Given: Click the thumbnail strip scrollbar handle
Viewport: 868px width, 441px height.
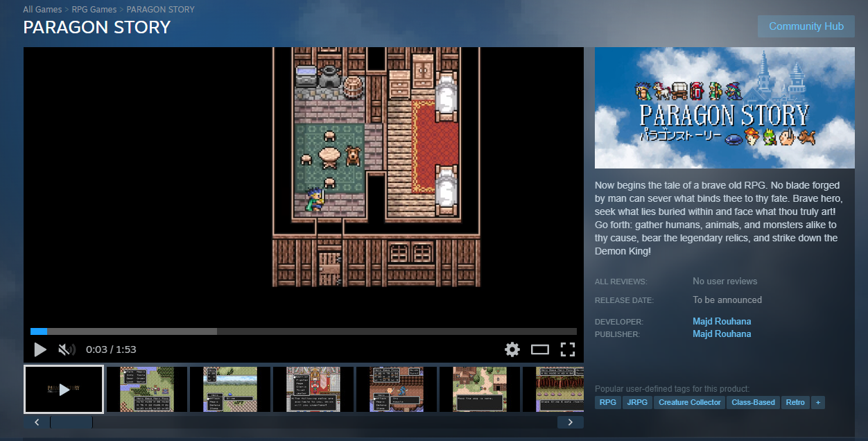Looking at the screenshot, I should tap(71, 422).
